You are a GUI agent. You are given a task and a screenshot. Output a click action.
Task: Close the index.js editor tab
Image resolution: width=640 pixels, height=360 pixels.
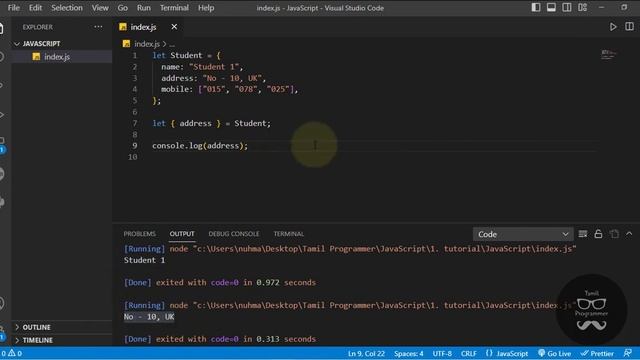[x=174, y=27]
